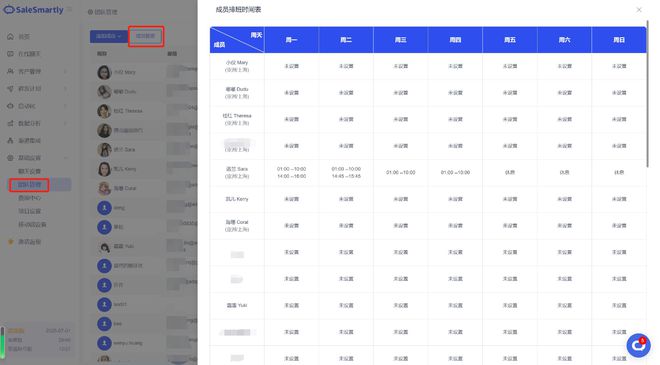
Task: Select the Mary member avatar thumbnail
Action: click(104, 72)
